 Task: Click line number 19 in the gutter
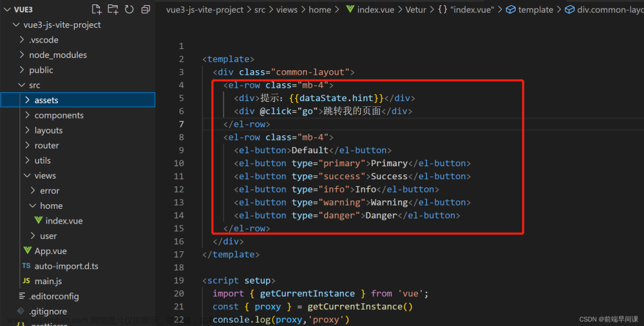coord(178,280)
